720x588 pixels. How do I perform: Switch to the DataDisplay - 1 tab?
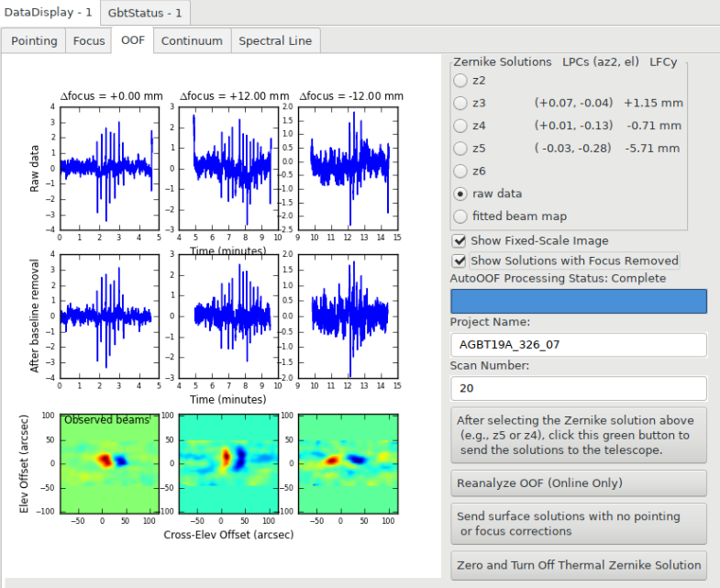(x=49, y=12)
